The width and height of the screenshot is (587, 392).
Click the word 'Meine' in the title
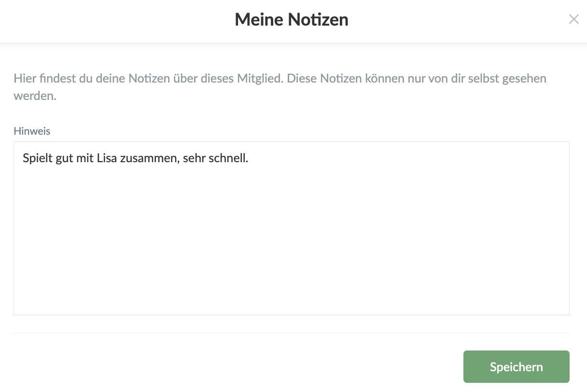point(258,20)
